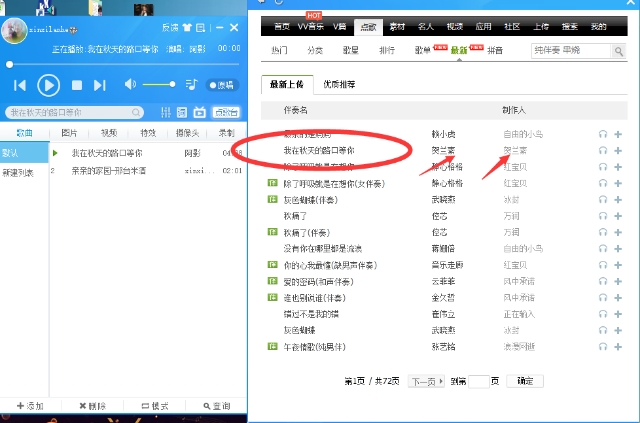Toggle the 点歌台 song request panel
Image resolution: width=640 pixels, height=423 pixels.
(225, 113)
